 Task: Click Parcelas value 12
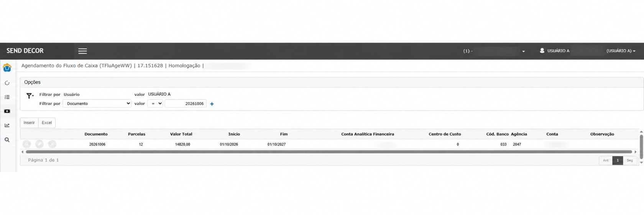141,144
